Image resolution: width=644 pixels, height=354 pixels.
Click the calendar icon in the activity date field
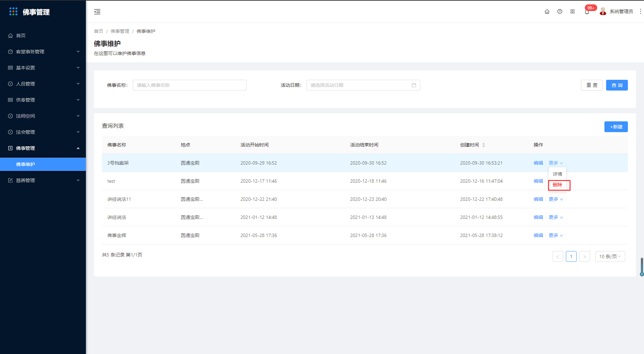[414, 85]
